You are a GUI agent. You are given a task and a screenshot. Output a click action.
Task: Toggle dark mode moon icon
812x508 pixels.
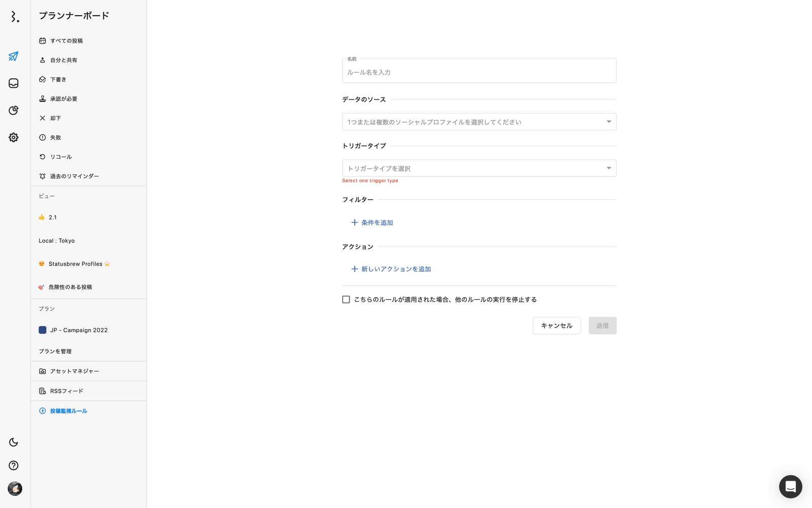pyautogui.click(x=14, y=442)
